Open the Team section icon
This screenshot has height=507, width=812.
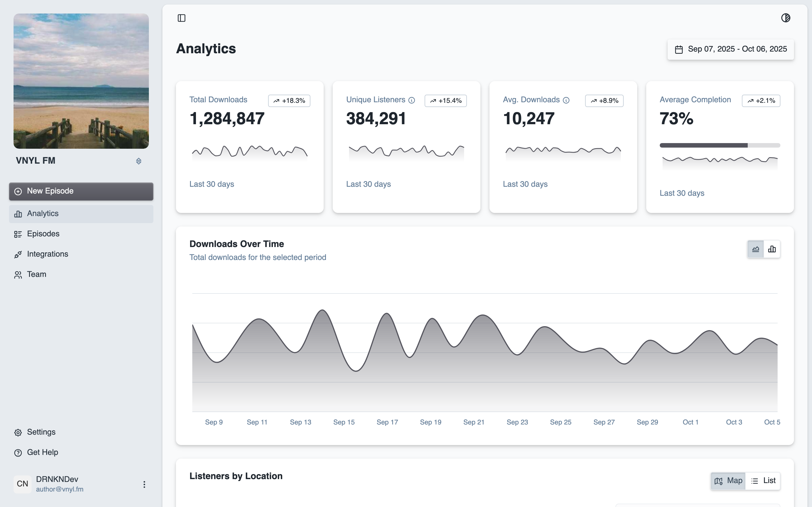point(18,274)
